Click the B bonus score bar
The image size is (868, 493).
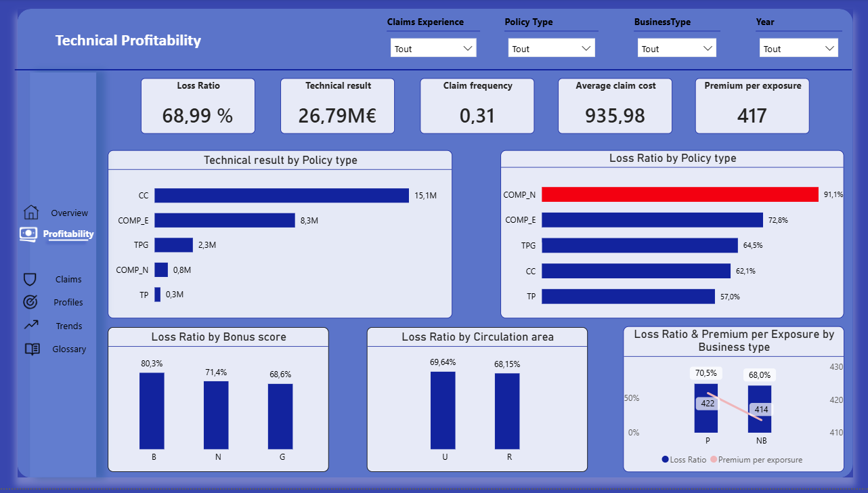pos(152,410)
